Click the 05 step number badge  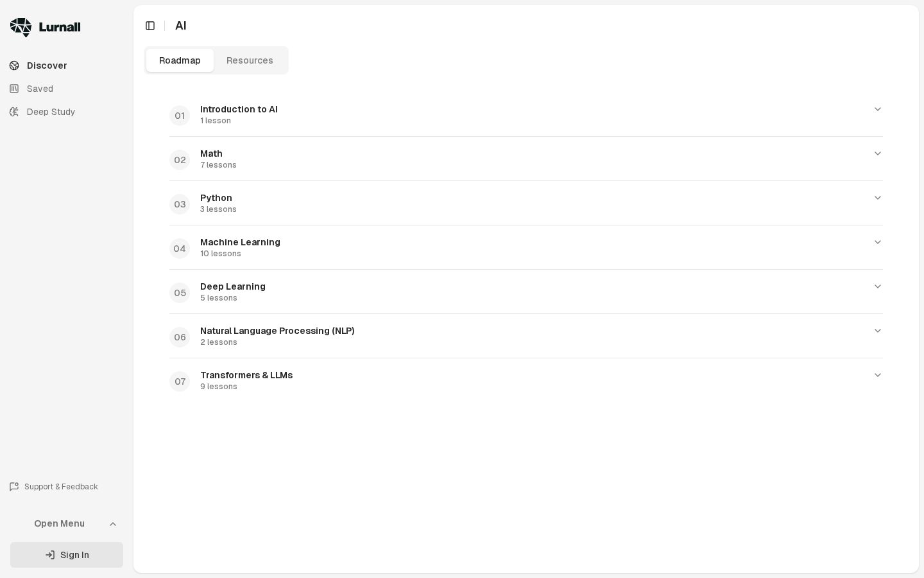coord(180,293)
